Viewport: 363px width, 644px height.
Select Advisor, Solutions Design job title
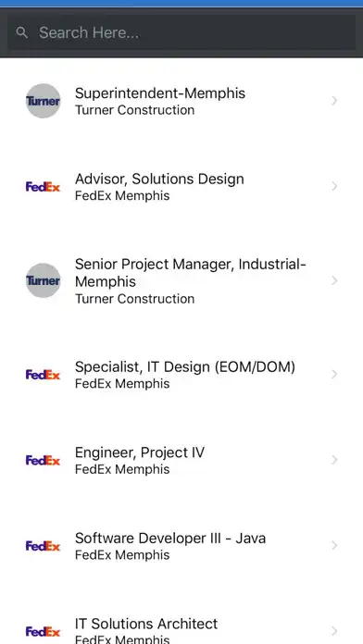pos(159,180)
